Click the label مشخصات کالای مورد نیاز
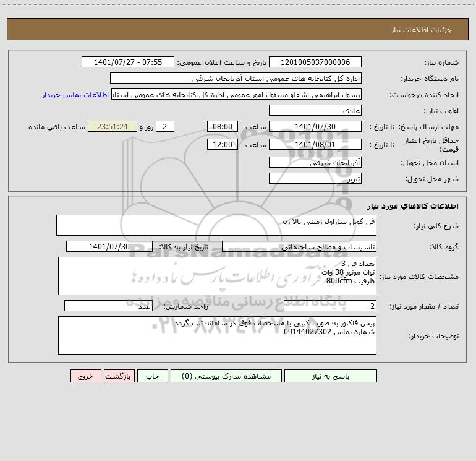The image size is (476, 461). (x=419, y=277)
